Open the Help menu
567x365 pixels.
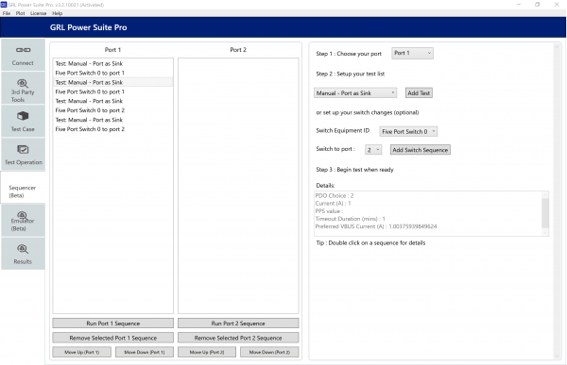[x=57, y=13]
